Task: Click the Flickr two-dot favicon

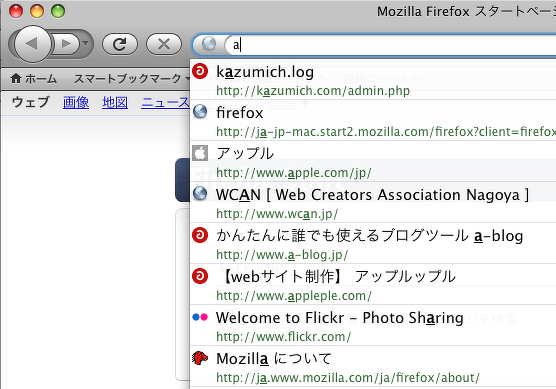Action: (x=200, y=317)
